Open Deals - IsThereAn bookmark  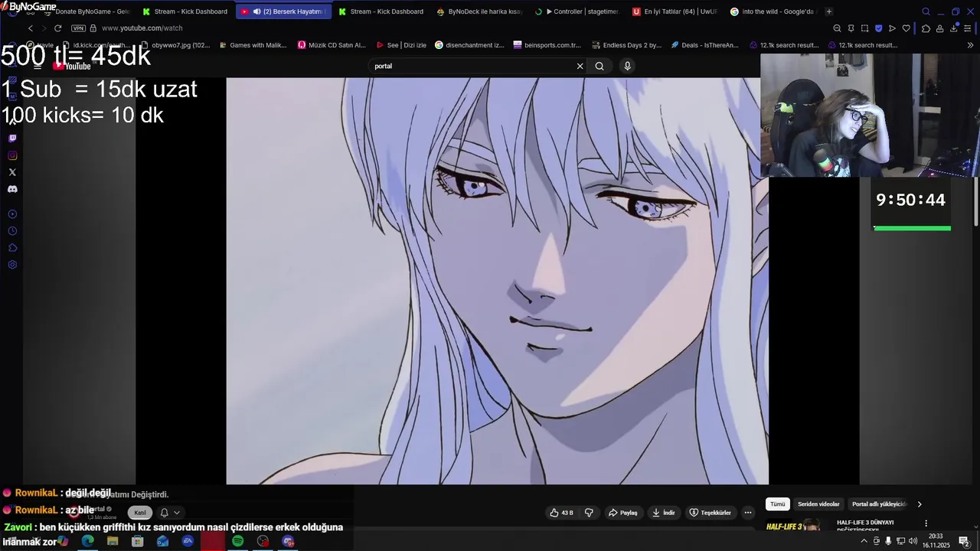tap(704, 45)
